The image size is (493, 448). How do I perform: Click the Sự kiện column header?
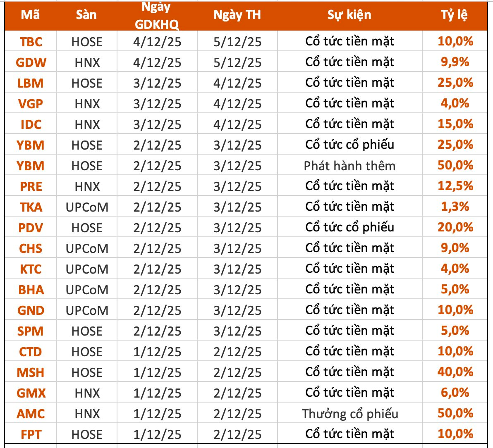pyautogui.click(x=349, y=15)
